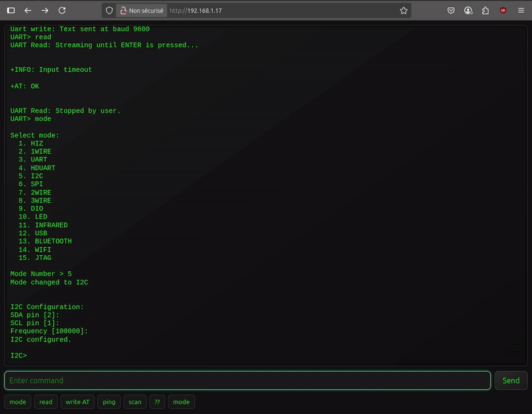Screen dimensions: 532x414
Task: Click the ?? shortcut button
Action: pyautogui.click(x=157, y=402)
